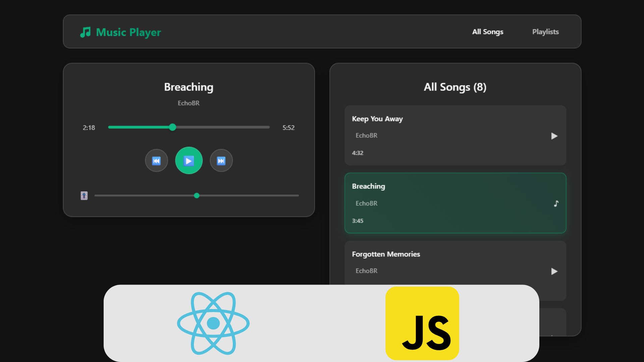Viewport: 644px width, 362px height.
Task: Click the Breaching title in the player
Action: point(189,87)
